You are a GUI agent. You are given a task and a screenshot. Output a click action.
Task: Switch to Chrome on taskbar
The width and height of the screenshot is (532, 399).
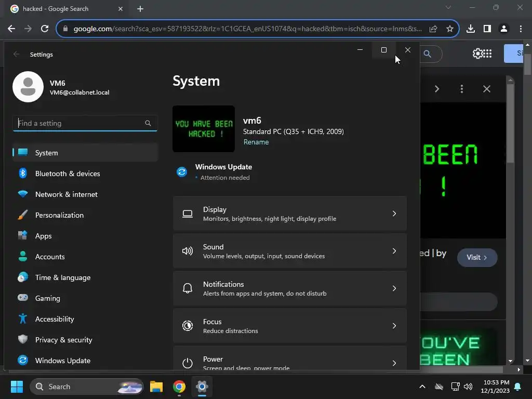pos(179,387)
